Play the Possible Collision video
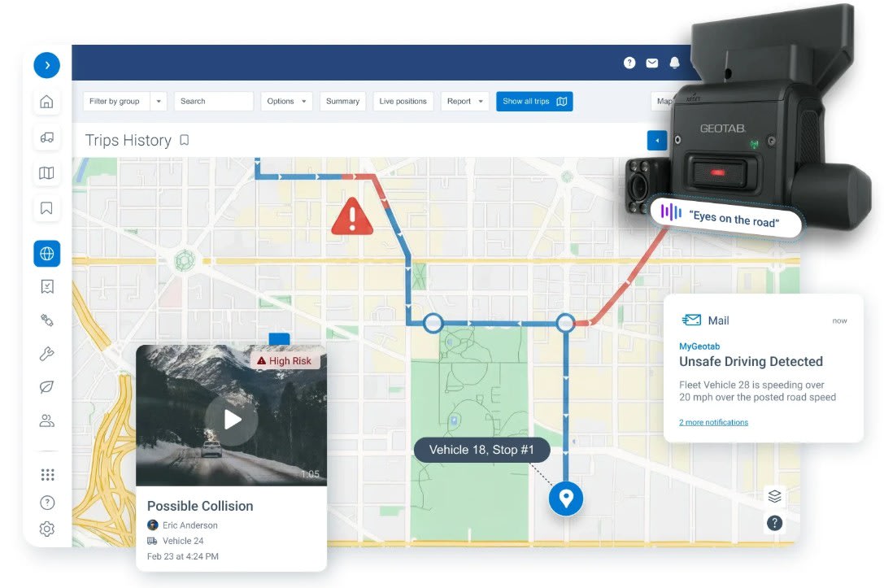Screen dimensions: 884x588 pyautogui.click(x=232, y=419)
